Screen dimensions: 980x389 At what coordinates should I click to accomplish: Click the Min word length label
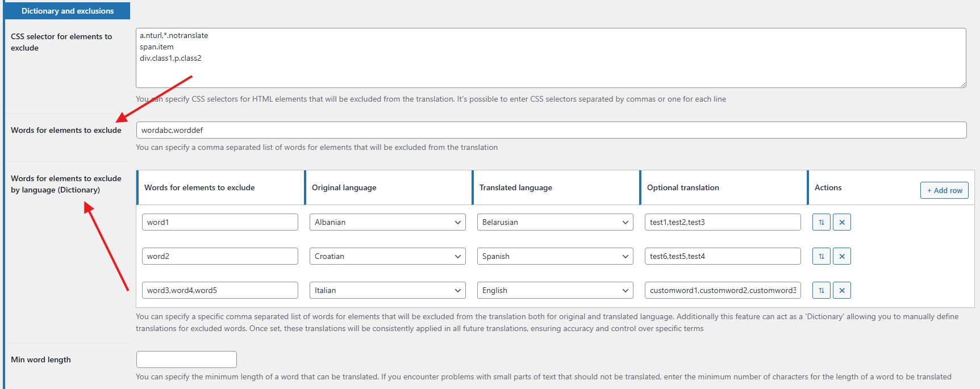click(41, 359)
